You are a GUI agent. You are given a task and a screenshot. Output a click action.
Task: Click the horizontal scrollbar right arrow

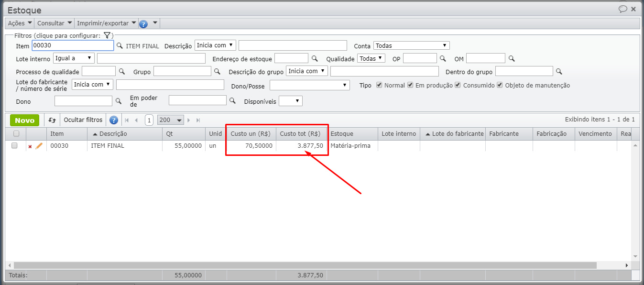tap(627, 265)
